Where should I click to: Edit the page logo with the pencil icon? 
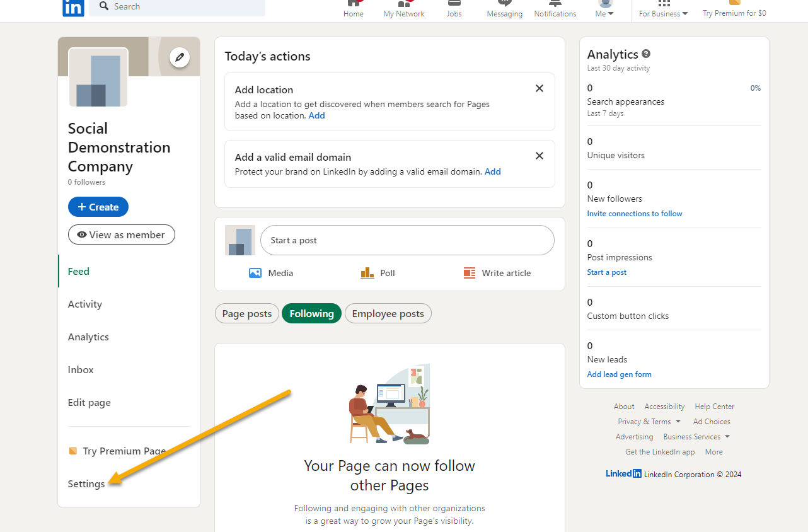[179, 57]
